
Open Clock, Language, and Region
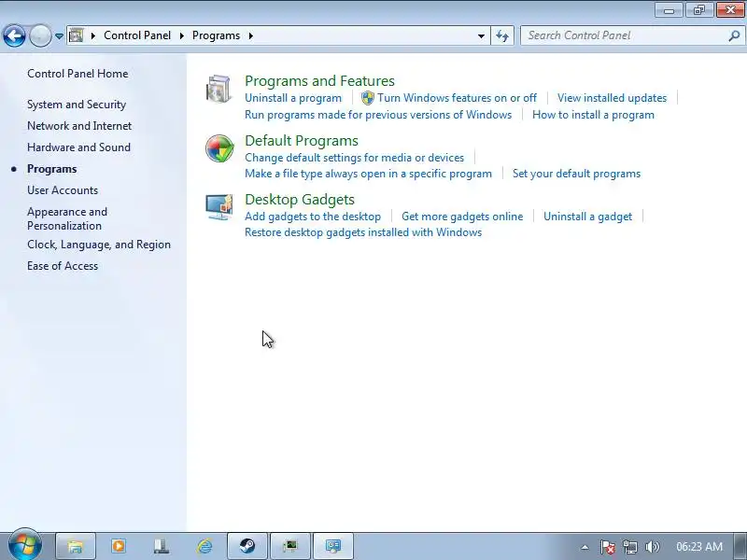point(99,245)
